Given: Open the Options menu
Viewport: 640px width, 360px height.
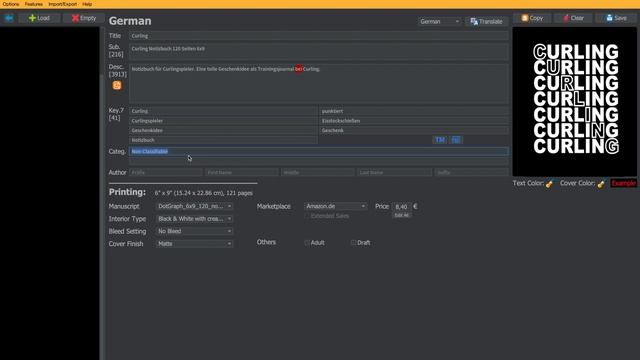Looking at the screenshot, I should tap(11, 4).
